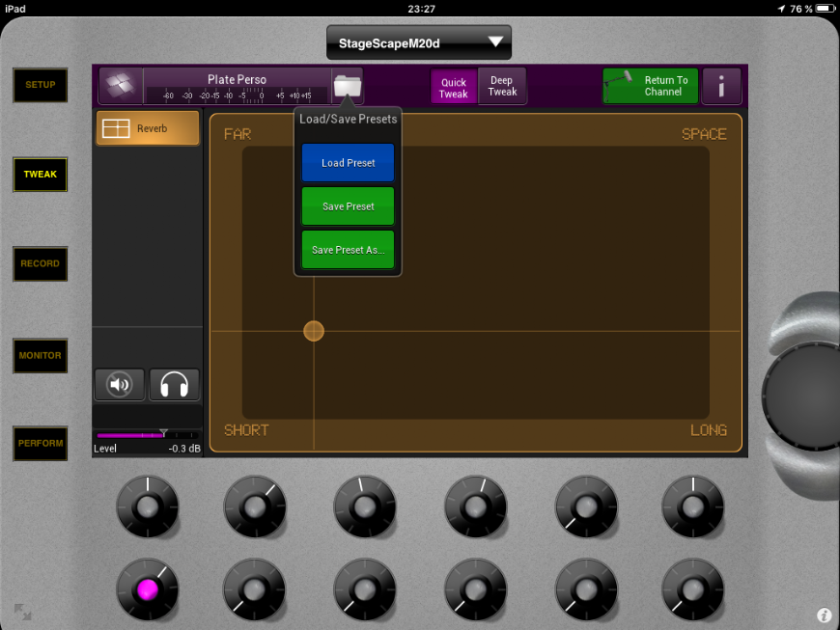This screenshot has width=840, height=630.
Task: Click the reverb effect icon at top-left
Action: [x=121, y=86]
